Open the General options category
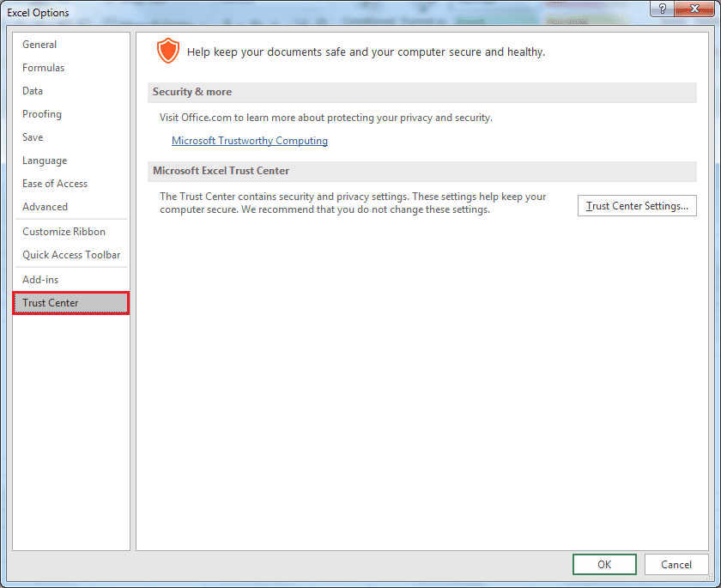 [71, 45]
